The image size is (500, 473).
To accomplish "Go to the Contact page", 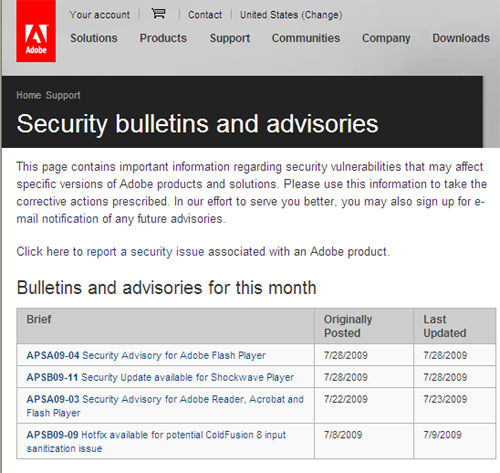I will coord(205,15).
